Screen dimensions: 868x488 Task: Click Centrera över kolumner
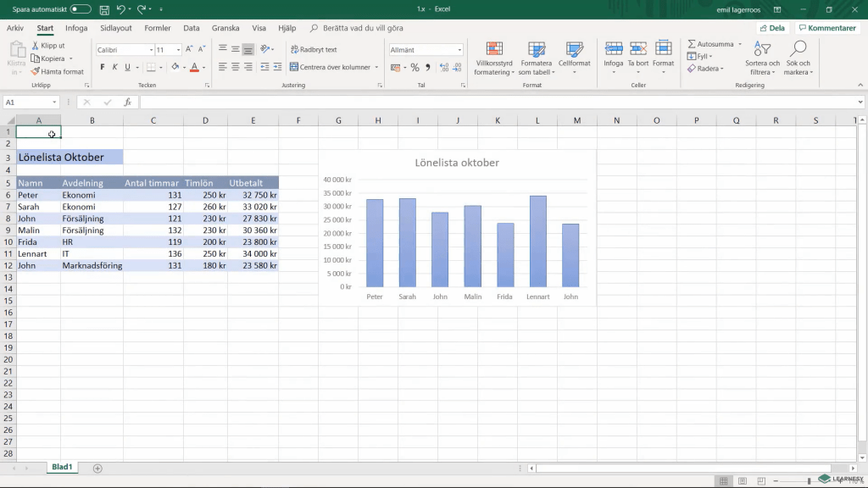331,67
